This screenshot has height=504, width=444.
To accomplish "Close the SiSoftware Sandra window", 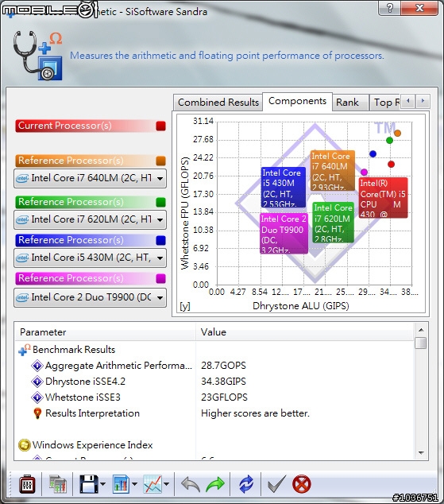I will click(x=419, y=8).
